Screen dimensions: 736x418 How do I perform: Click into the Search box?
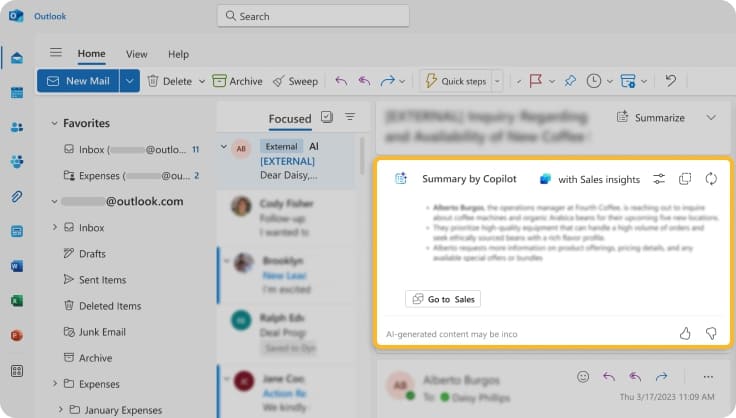tap(313, 16)
